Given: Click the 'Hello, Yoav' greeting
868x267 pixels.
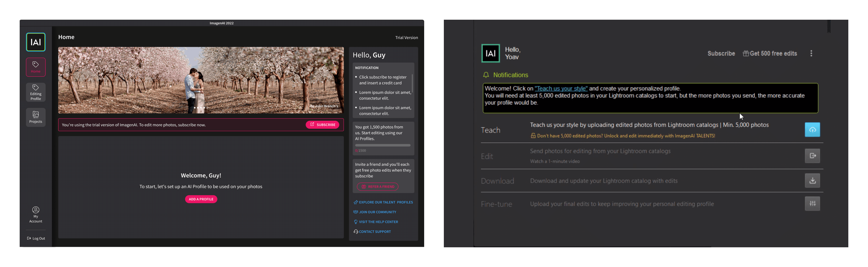Looking at the screenshot, I should click(x=512, y=53).
